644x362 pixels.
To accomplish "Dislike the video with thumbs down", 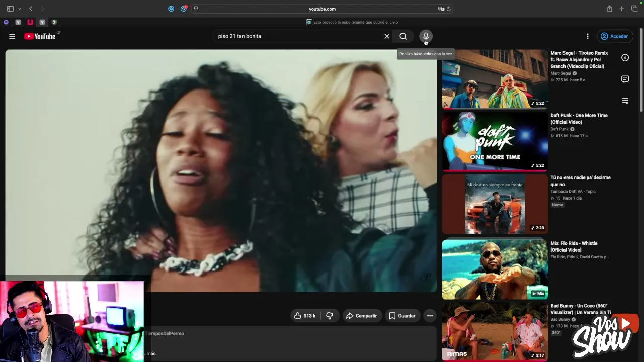I will click(x=330, y=316).
